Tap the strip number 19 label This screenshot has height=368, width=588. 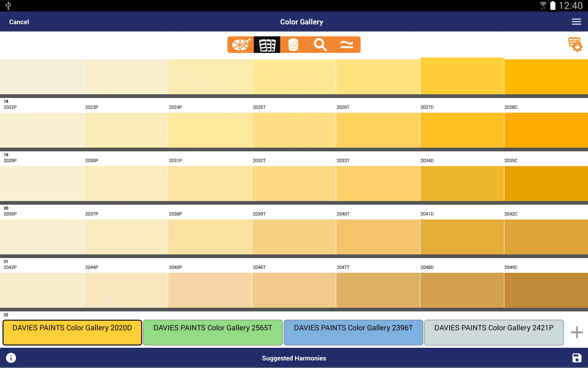[x=6, y=155]
